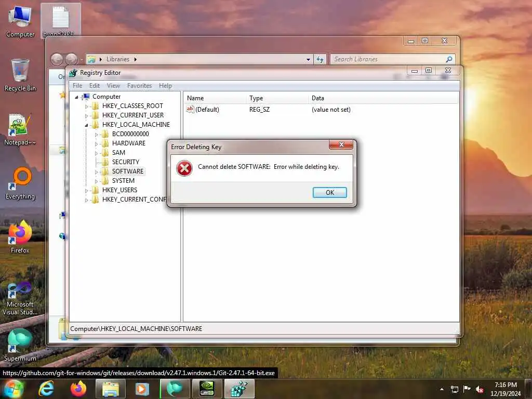Open Windows Media Player from taskbar
Viewport: 532px width, 399px height.
point(142,389)
